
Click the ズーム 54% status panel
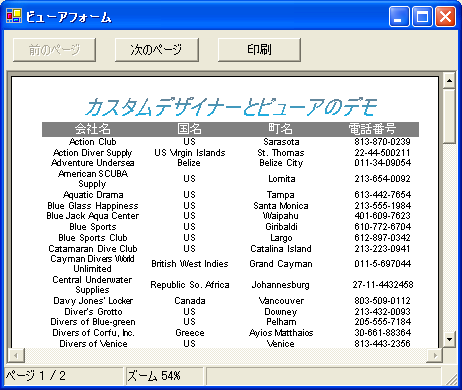click(165, 376)
